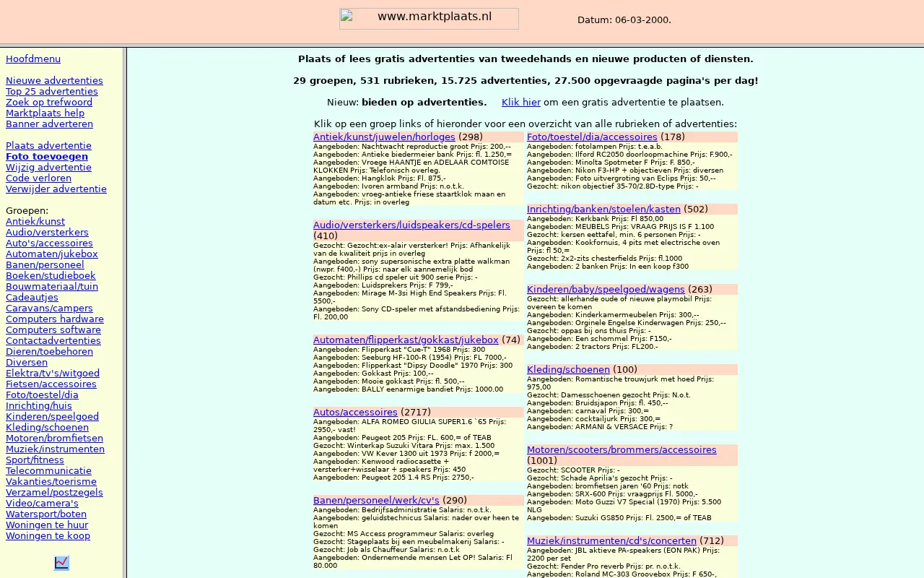This screenshot has width=924, height=578.
Task: Click the Code verloren link
Action: [38, 178]
